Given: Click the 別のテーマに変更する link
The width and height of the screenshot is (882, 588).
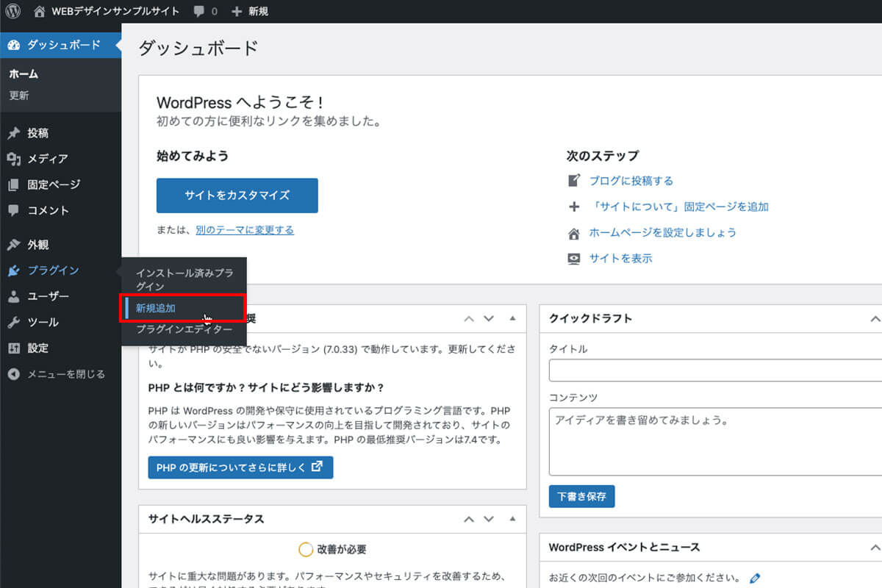Looking at the screenshot, I should [x=245, y=230].
